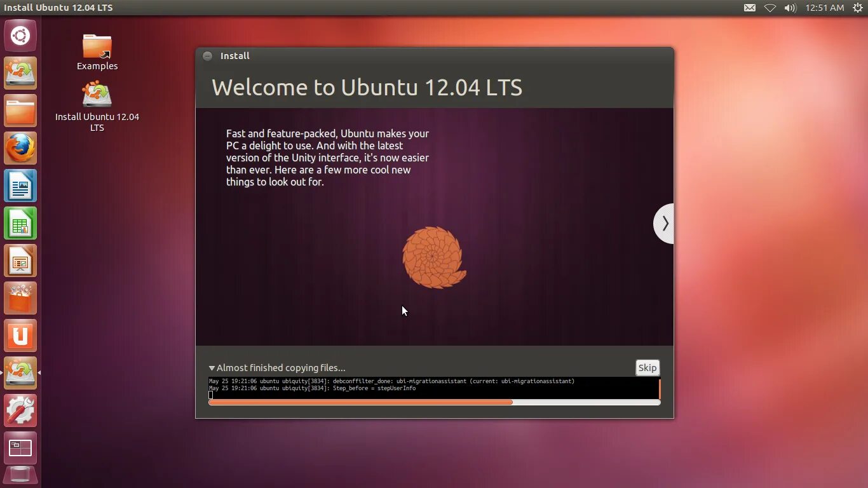Open the network Wi-Fi indicator menu

[x=770, y=8]
